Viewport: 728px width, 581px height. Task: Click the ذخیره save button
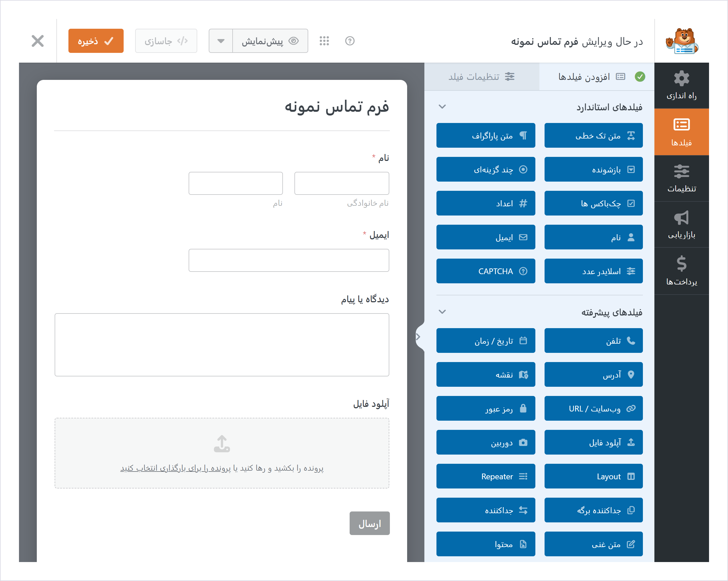click(96, 41)
